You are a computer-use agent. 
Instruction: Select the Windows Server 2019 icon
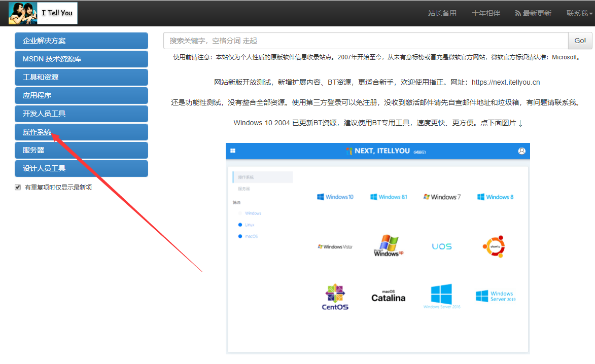[x=495, y=295]
